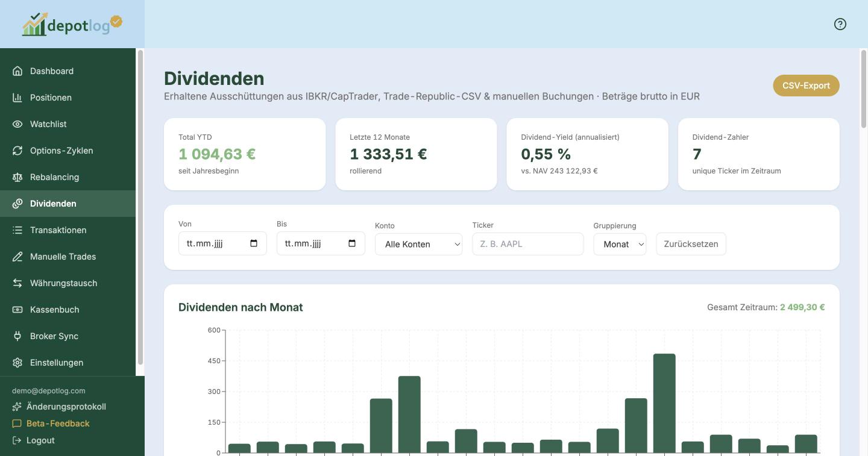
Task: Click the Zurücksetzen filter button
Action: [x=691, y=244]
